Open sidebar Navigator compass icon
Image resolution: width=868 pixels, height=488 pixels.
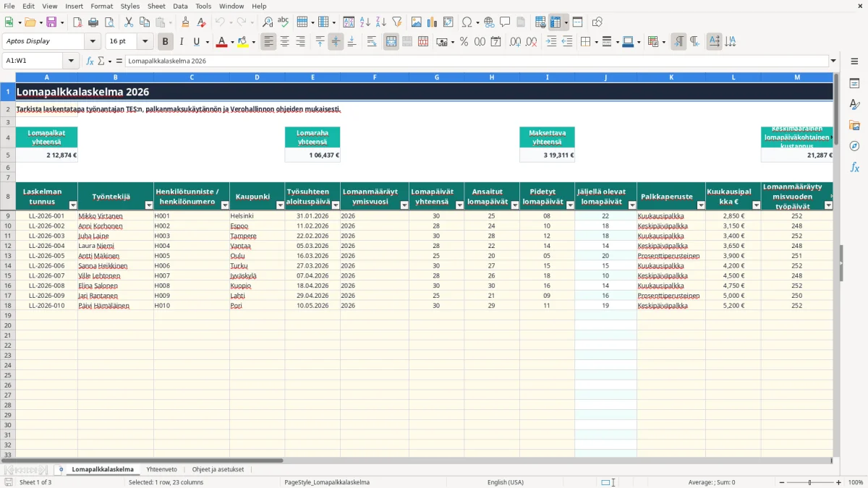[x=854, y=146]
